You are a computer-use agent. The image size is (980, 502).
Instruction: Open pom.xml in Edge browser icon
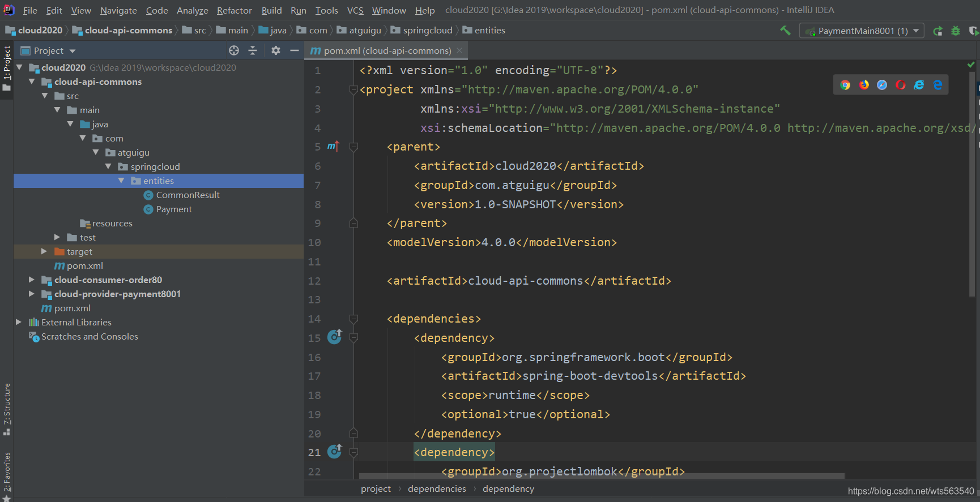click(938, 85)
